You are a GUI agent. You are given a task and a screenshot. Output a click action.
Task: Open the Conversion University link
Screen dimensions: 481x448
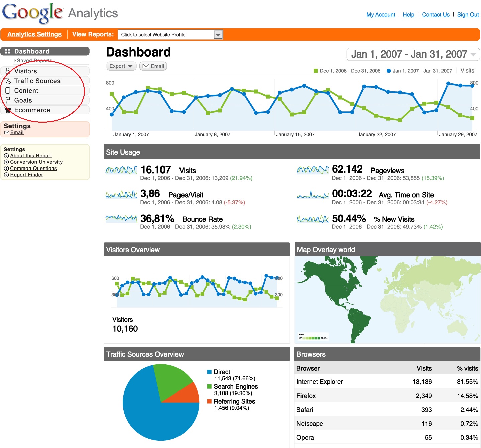pyautogui.click(x=36, y=162)
